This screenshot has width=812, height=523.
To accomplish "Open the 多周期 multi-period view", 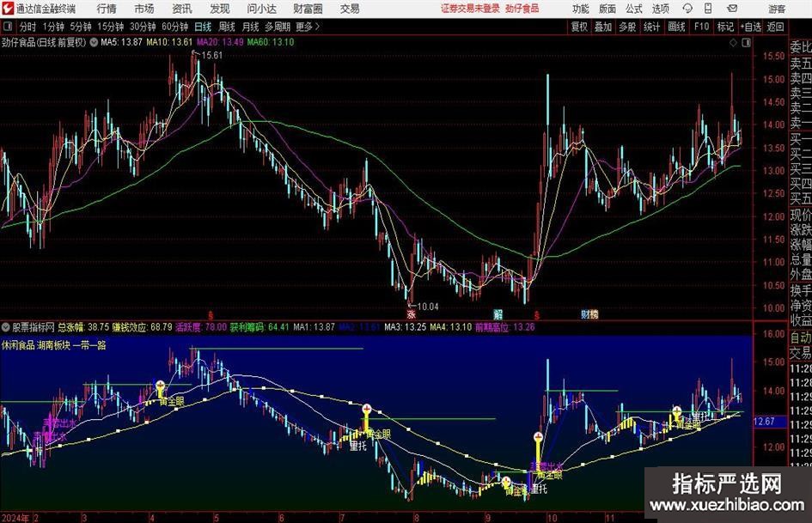I will pyautogui.click(x=277, y=27).
